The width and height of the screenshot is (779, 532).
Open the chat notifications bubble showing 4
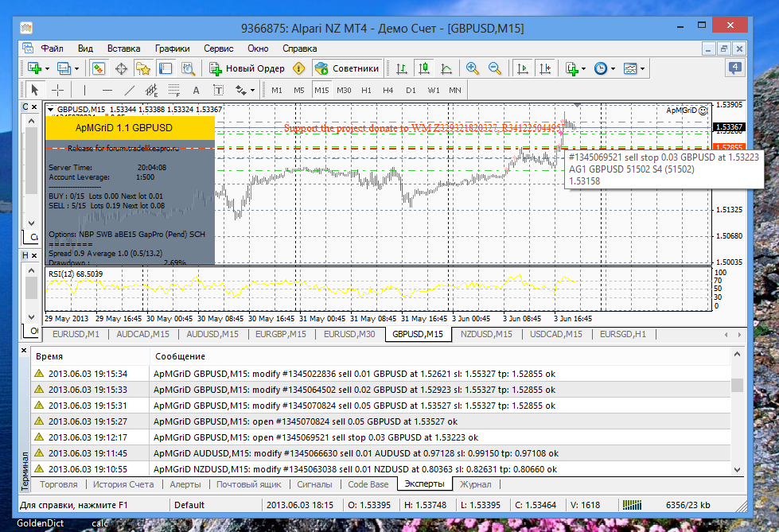(734, 68)
